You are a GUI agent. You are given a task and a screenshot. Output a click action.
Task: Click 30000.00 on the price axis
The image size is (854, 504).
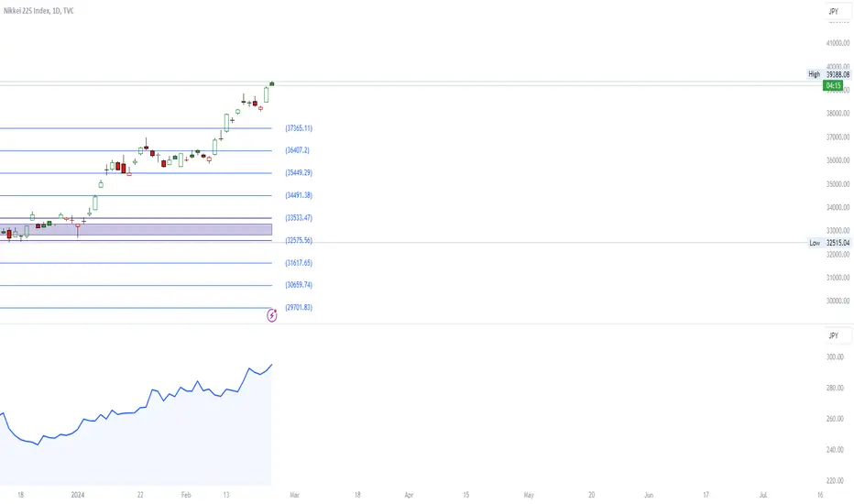point(838,301)
